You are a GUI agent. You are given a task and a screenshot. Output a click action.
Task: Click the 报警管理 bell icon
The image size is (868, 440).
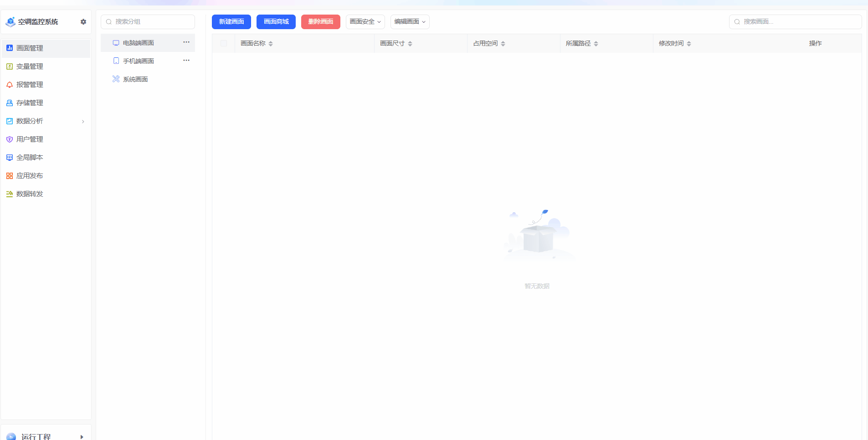tap(10, 85)
